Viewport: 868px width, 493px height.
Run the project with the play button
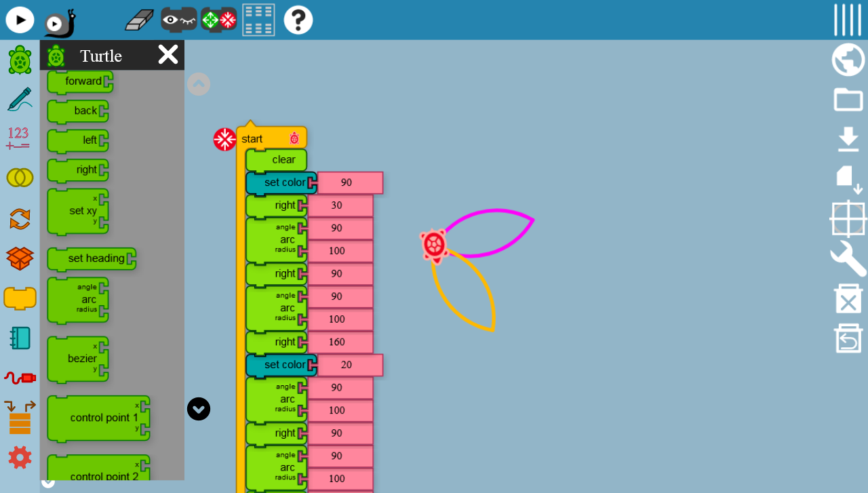click(20, 20)
